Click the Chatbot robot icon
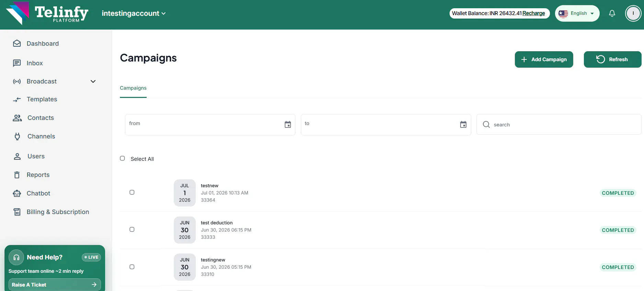The height and width of the screenshot is (291, 644). point(17,193)
